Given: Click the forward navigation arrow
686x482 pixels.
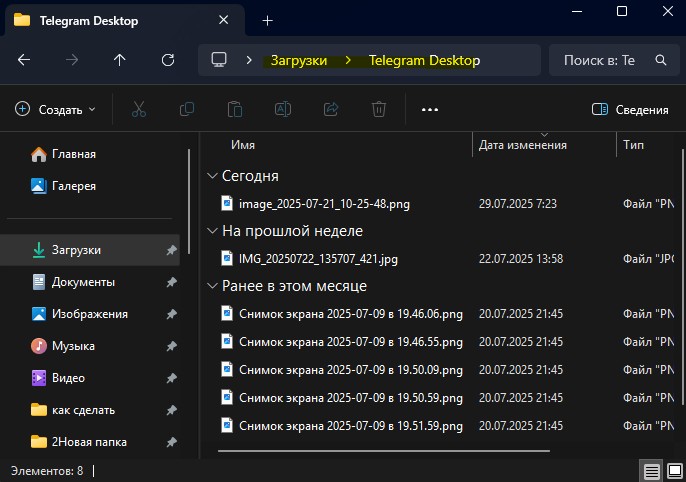Looking at the screenshot, I should (72, 60).
